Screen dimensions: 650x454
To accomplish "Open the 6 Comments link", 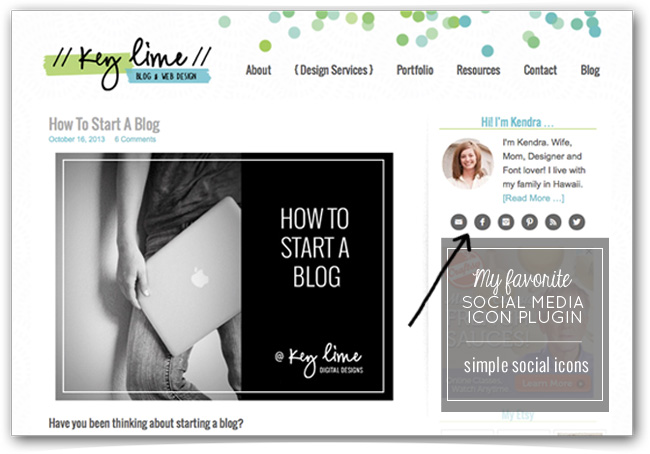I will 135,139.
